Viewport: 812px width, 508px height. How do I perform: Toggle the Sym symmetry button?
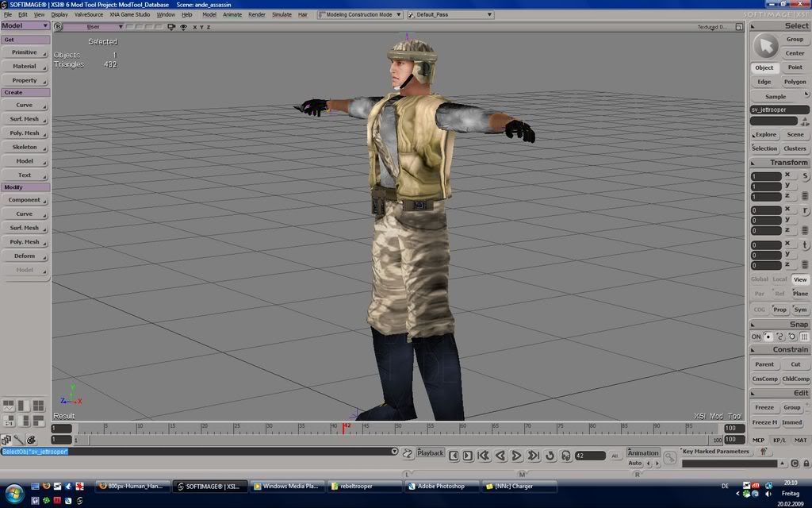click(800, 310)
